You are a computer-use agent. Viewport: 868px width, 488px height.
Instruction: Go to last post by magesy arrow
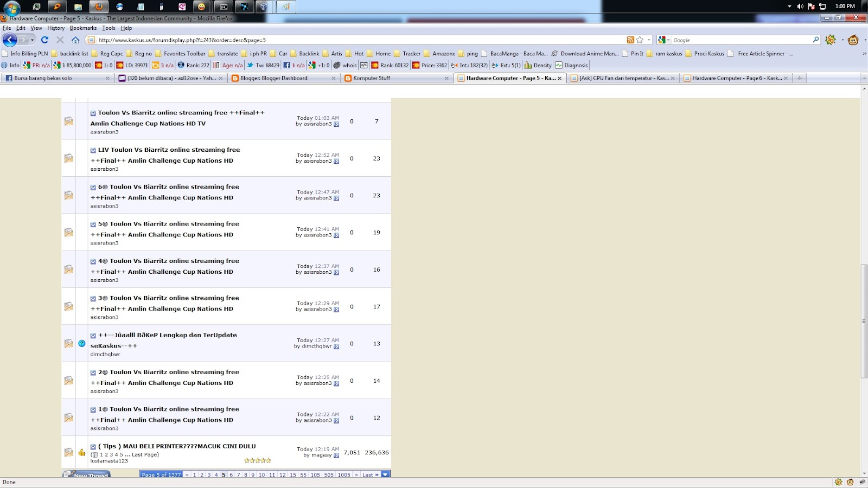(336, 455)
